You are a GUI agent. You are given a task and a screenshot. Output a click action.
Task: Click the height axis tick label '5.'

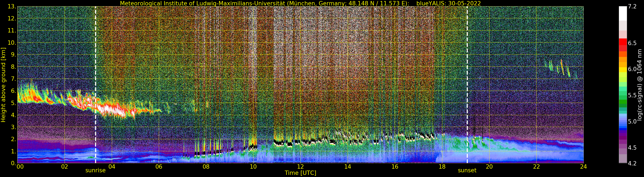13,103
